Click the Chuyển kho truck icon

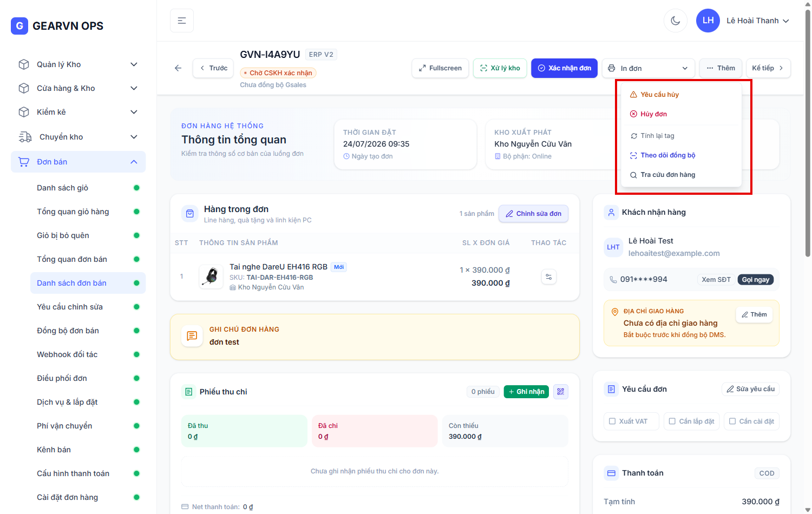point(25,137)
